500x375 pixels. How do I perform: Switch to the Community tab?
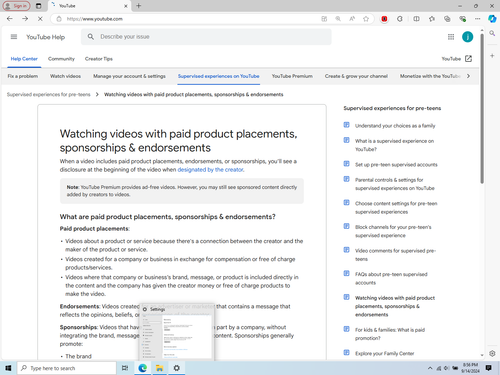[x=61, y=59]
